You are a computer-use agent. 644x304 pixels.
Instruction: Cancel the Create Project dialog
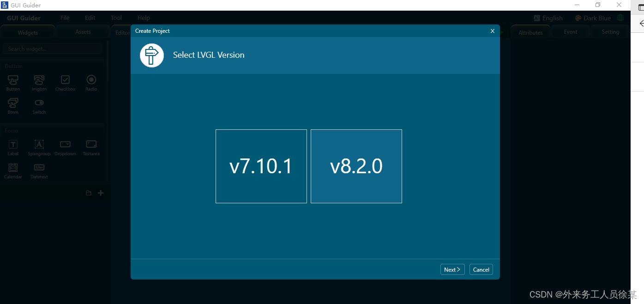[481, 269]
